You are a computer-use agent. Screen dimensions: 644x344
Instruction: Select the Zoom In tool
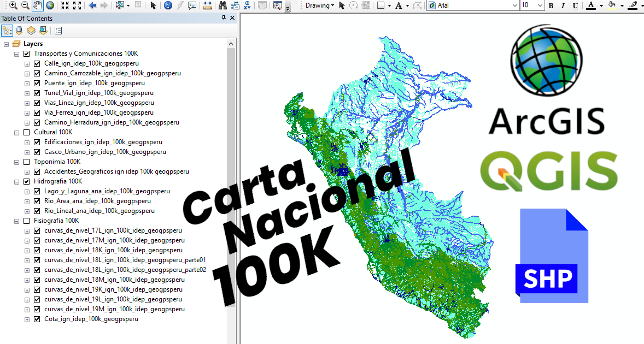tap(13, 6)
